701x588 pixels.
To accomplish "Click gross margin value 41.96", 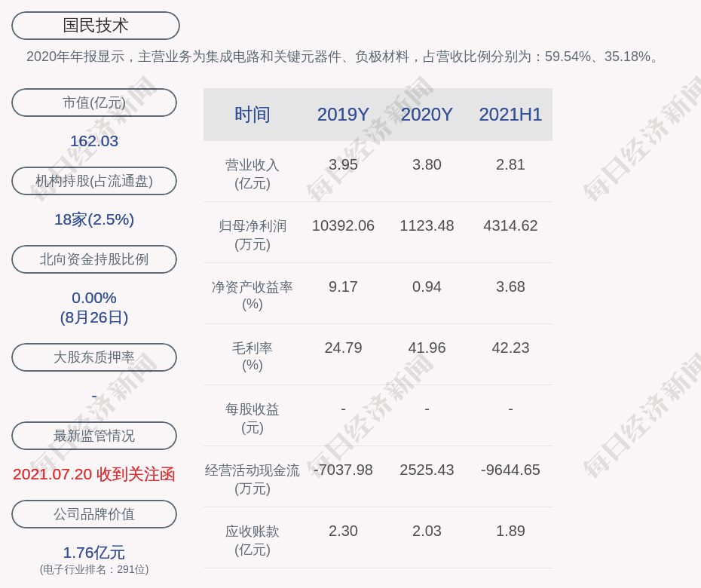I will click(427, 348).
